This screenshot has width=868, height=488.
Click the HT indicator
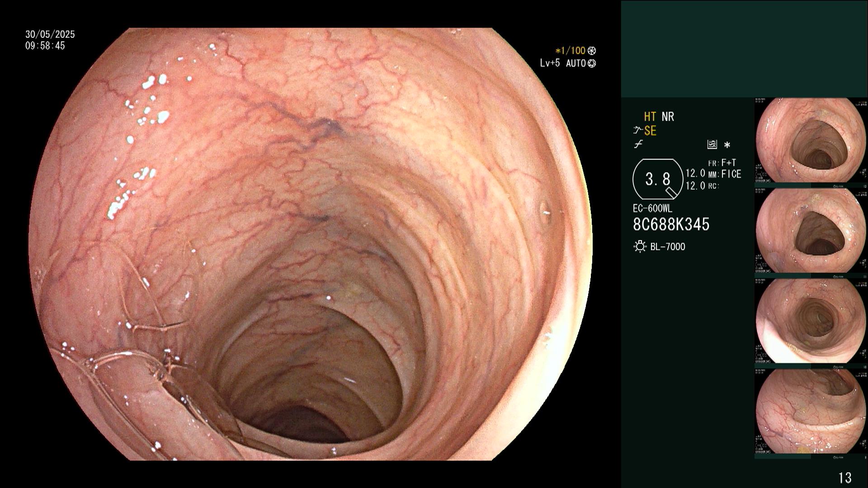click(x=650, y=117)
